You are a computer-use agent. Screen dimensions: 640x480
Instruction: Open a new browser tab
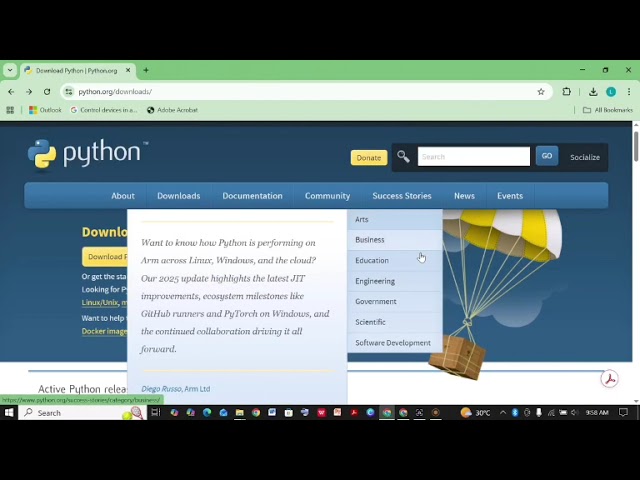pos(146,70)
